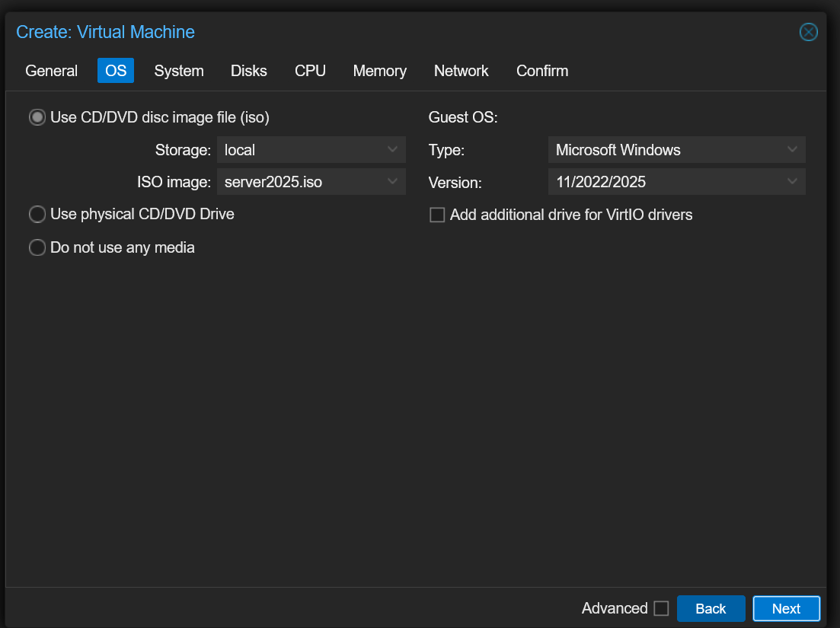840x628 pixels.
Task: Expand the ISO image dropdown
Action: [393, 182]
